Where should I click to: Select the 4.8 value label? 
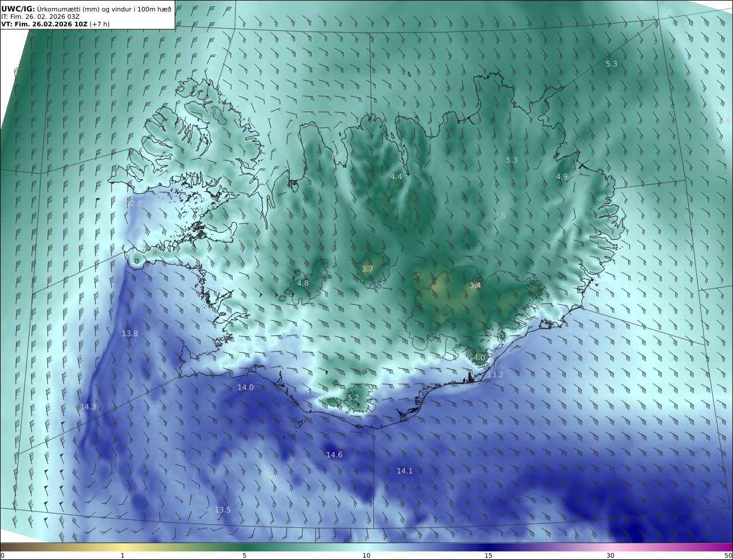point(303,283)
